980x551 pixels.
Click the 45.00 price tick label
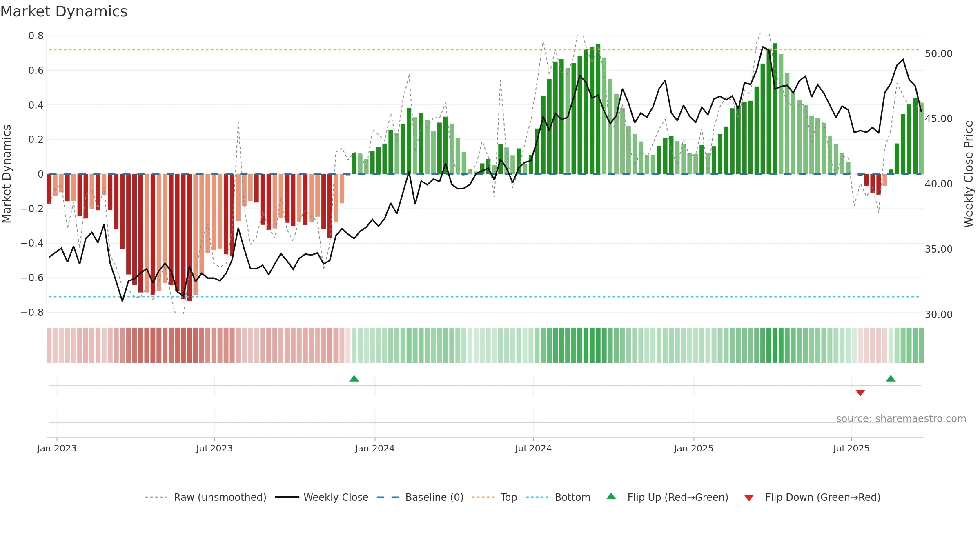(x=939, y=119)
